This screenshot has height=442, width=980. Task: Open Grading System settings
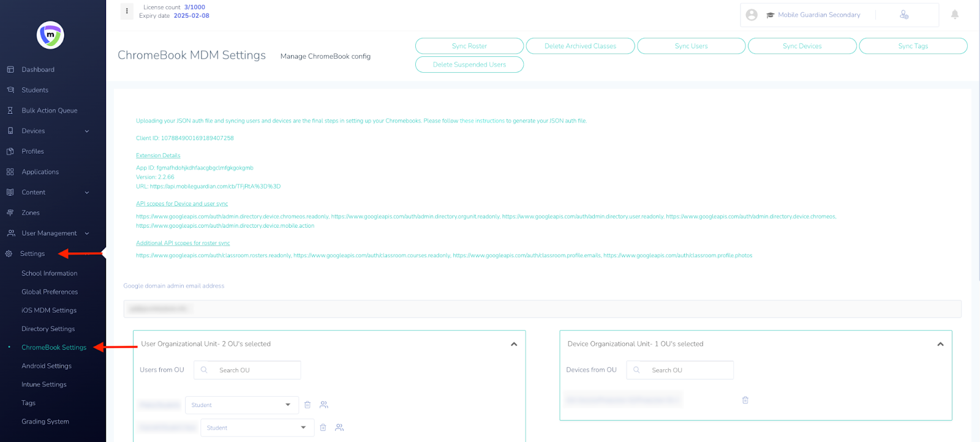click(45, 421)
